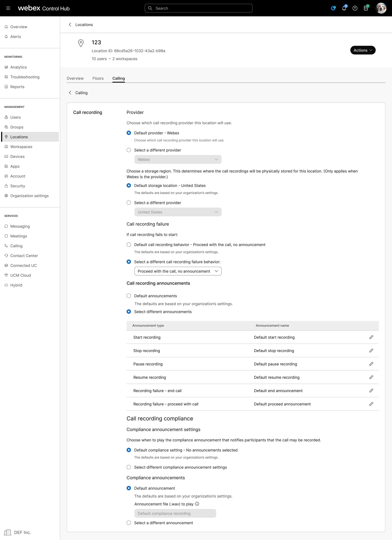Click the notifications bell icon
The height and width of the screenshot is (540, 392).
coord(344,8)
